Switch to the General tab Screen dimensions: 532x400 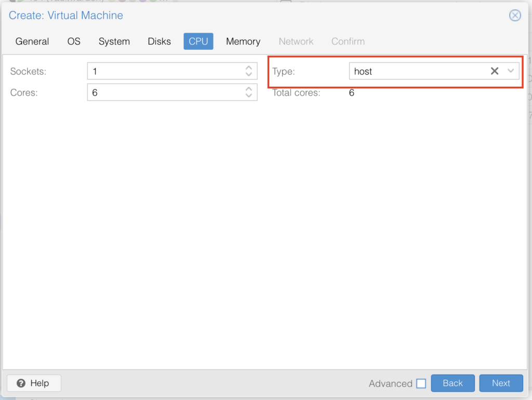(x=32, y=42)
